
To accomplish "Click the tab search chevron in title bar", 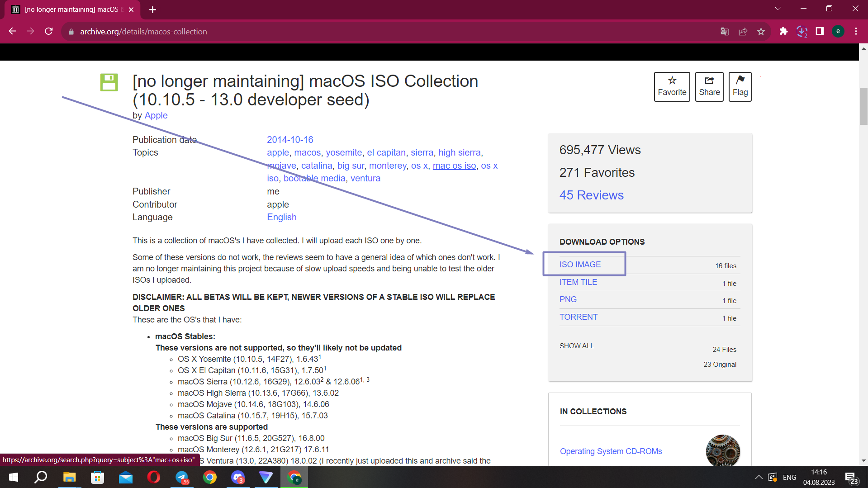I will pos(778,9).
